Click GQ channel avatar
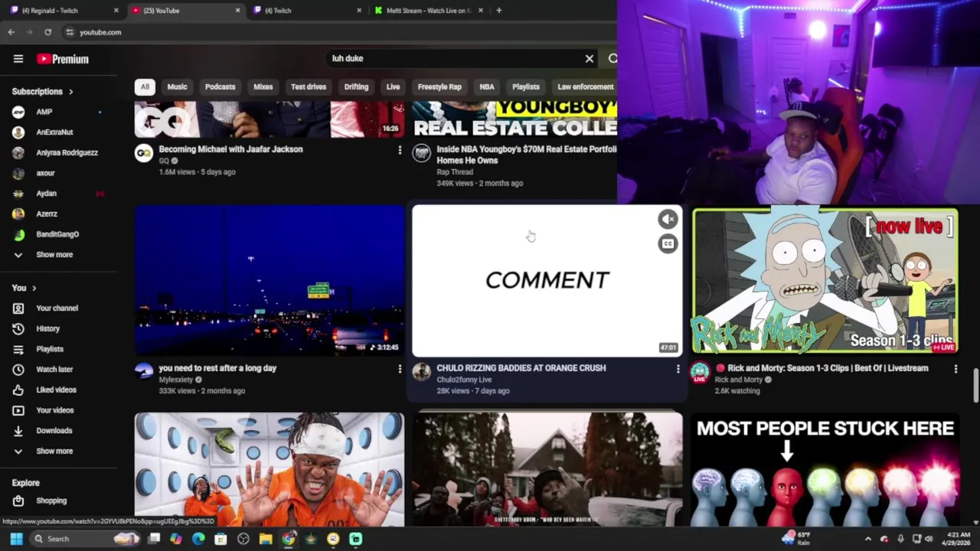980x551 pixels. pos(144,154)
